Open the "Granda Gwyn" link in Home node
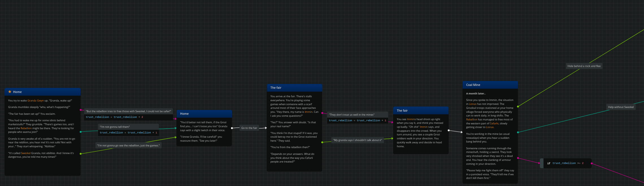 pos(36,101)
